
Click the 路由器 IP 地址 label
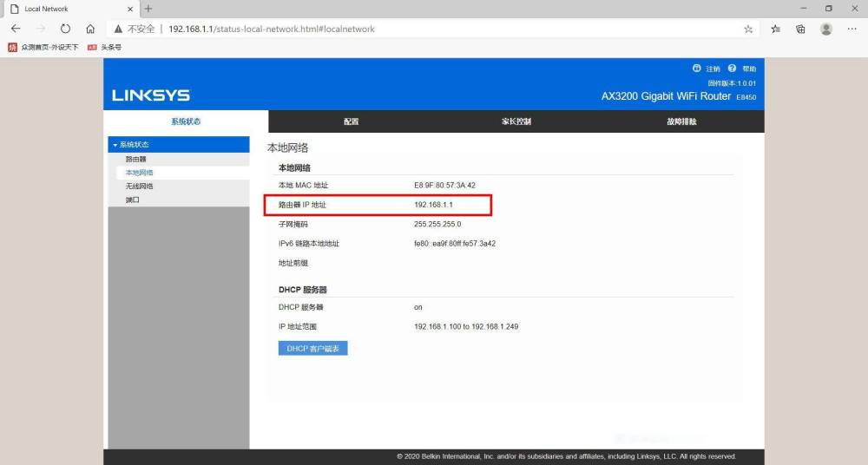coord(302,205)
